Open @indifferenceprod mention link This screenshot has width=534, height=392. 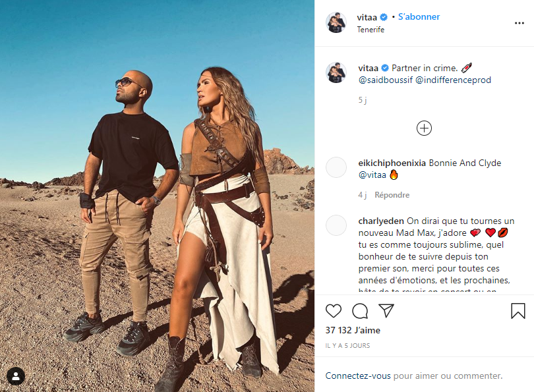pyautogui.click(x=454, y=80)
